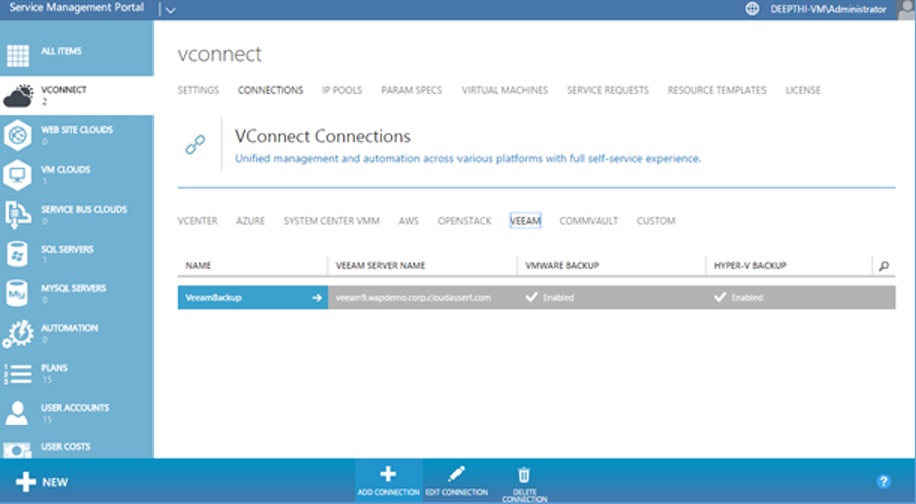Viewport: 916px width, 504px height.
Task: Switch to the Virtual Machines tab
Action: coord(505,90)
